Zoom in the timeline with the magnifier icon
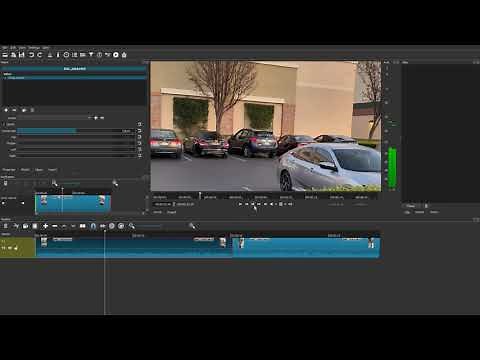 tap(192, 226)
